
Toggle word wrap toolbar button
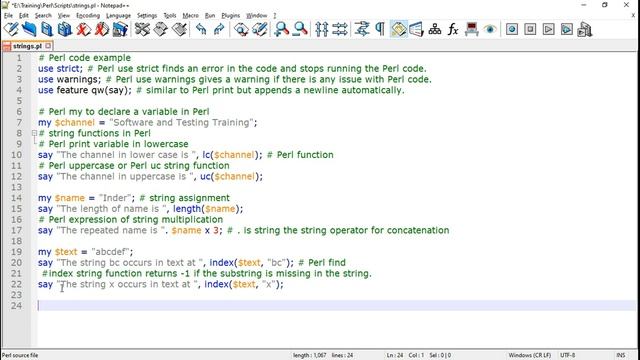tap(362, 29)
